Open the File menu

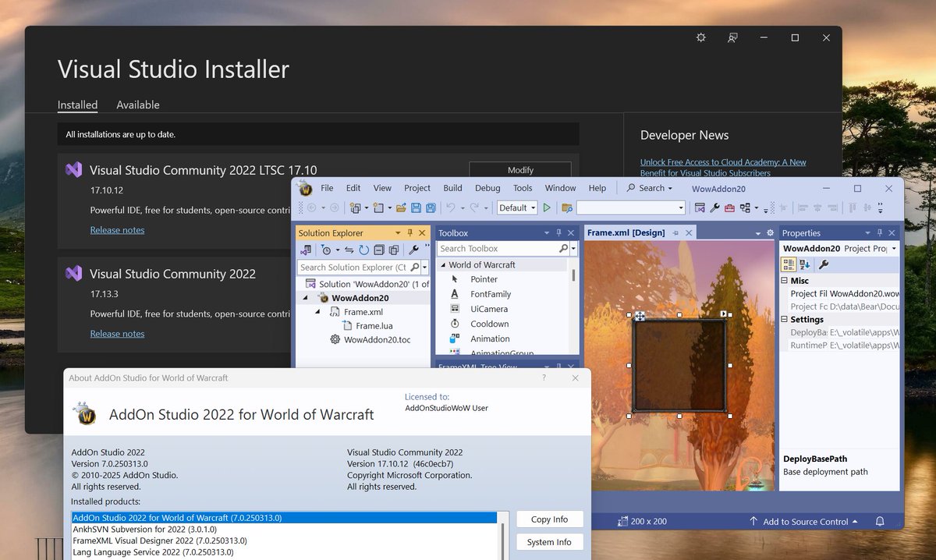pyautogui.click(x=327, y=188)
